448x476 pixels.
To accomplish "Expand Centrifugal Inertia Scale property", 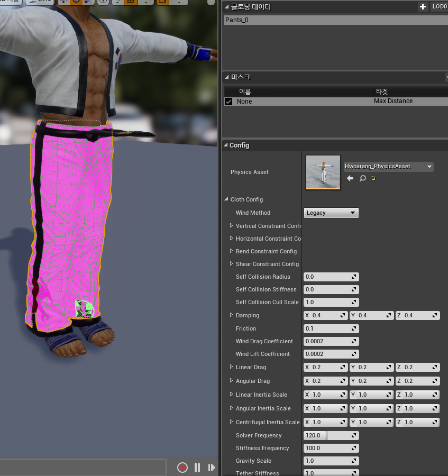I will point(231,422).
